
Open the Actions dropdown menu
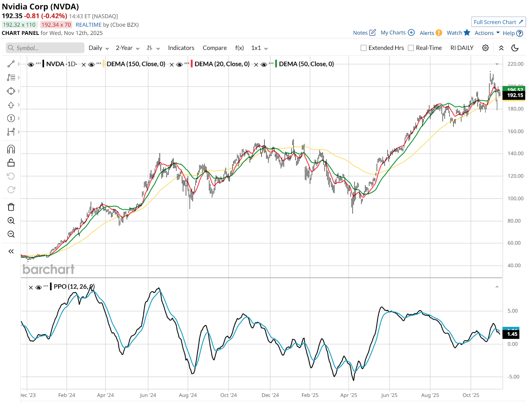point(486,33)
